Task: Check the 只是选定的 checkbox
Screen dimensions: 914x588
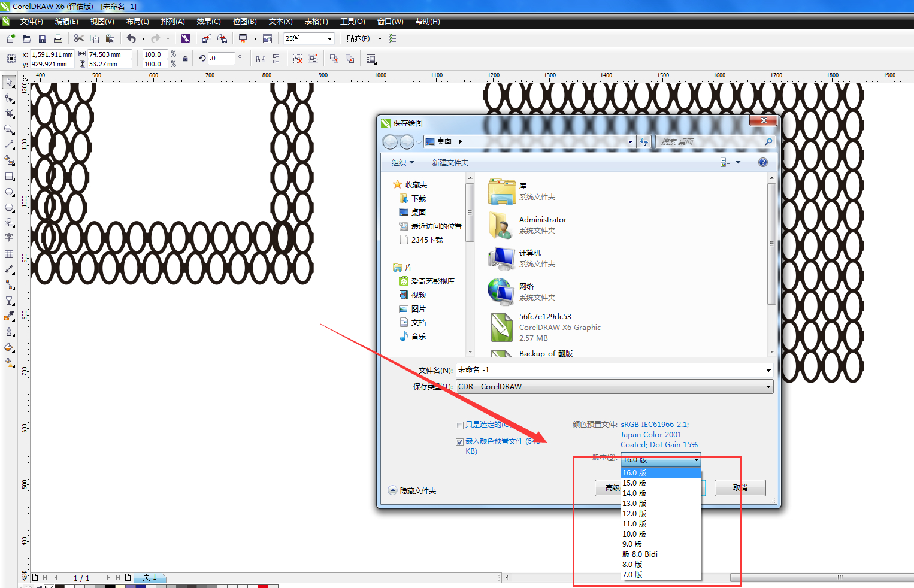Action: click(459, 425)
